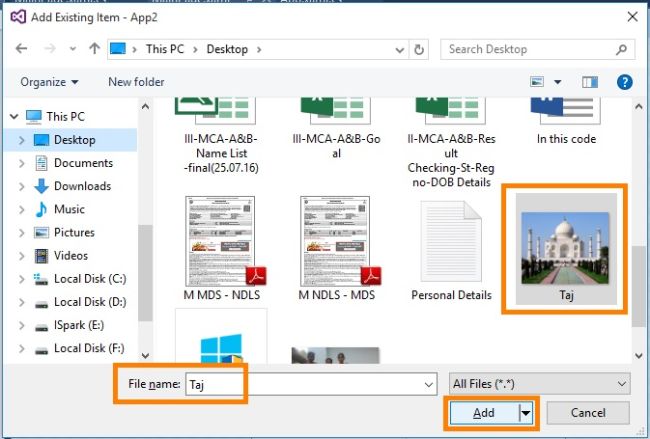Click the This PC computer icon in address bar
This screenshot has width=650, height=439.
118,49
